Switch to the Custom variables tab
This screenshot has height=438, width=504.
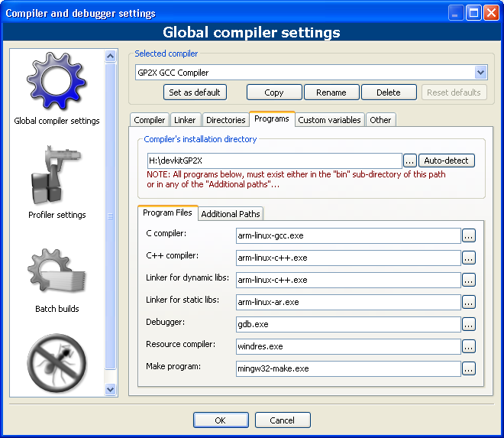pos(328,120)
